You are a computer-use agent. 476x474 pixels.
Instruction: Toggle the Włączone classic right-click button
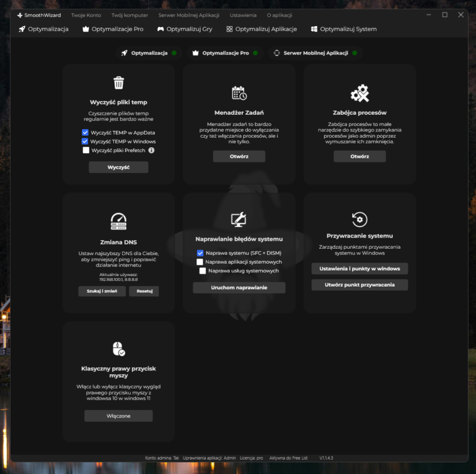[118, 416]
